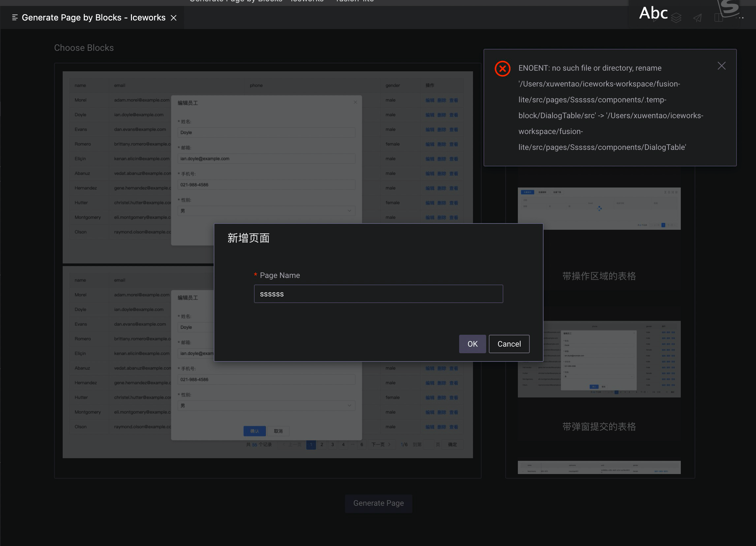This screenshot has height=546, width=756.
Task: Click the hamburger icon on the Iceworks tab
Action: click(x=15, y=17)
